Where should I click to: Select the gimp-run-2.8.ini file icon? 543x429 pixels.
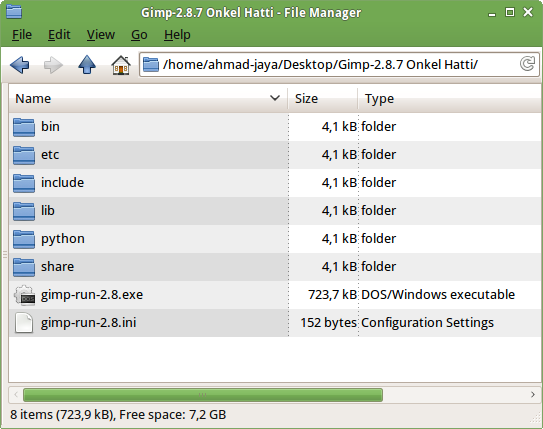(24, 323)
